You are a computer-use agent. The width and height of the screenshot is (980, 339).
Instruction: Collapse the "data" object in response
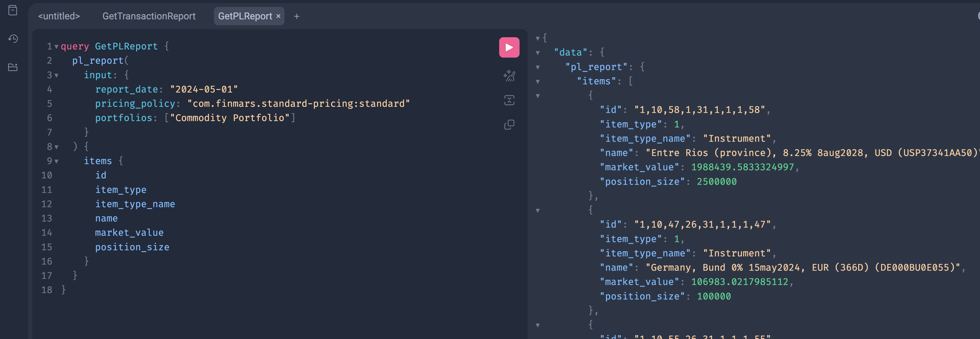(538, 53)
